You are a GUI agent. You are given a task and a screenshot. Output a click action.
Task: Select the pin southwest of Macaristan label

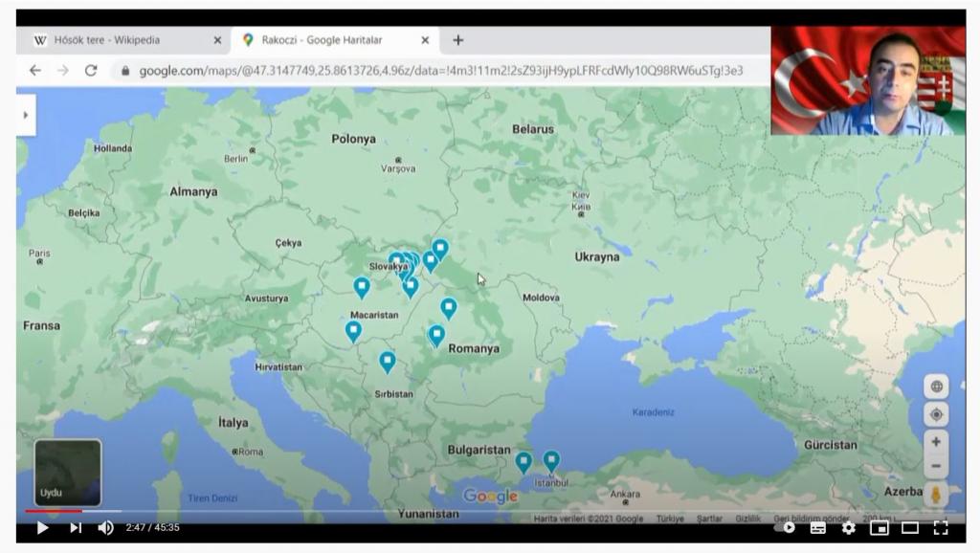tap(354, 331)
